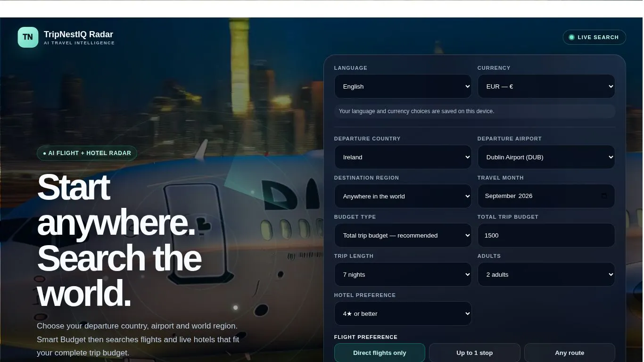Click the AI Flight + Hotel Radar badge
Viewport: 644px width, 362px height.
coord(87,153)
